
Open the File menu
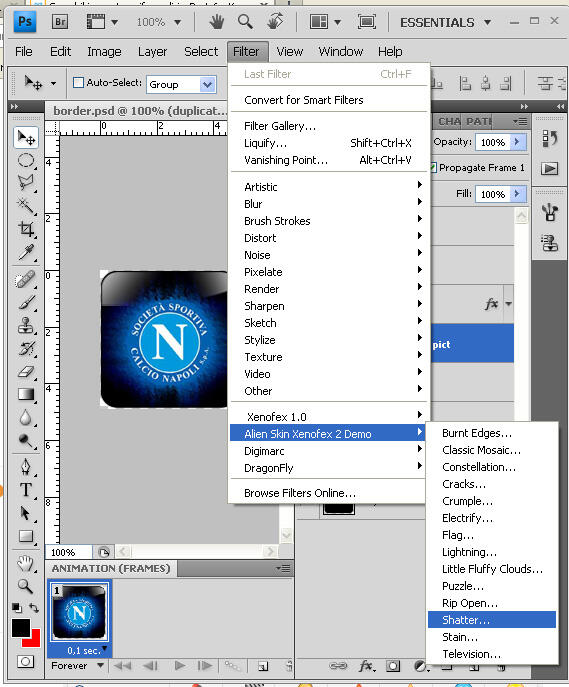(24, 52)
